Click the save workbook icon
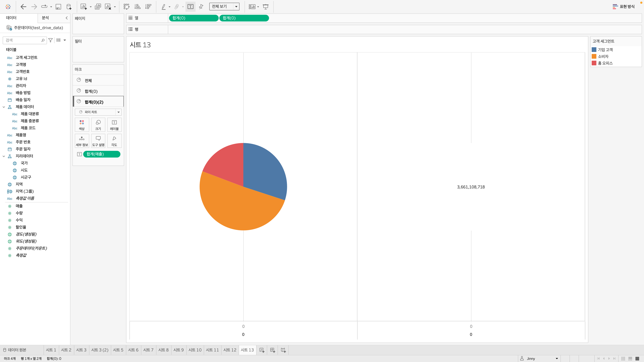The image size is (644, 362). [x=58, y=7]
